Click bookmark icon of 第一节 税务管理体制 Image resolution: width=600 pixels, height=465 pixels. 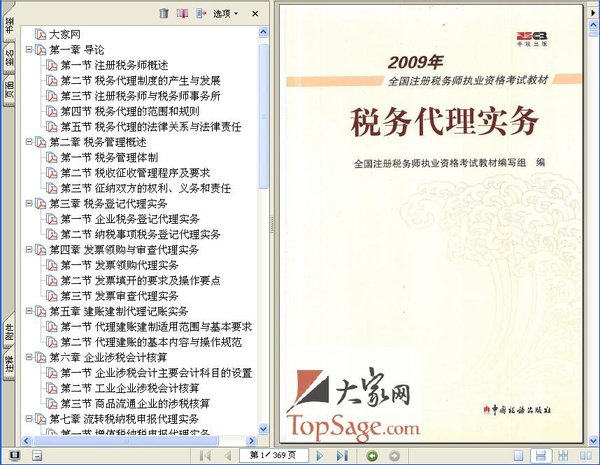(52, 157)
